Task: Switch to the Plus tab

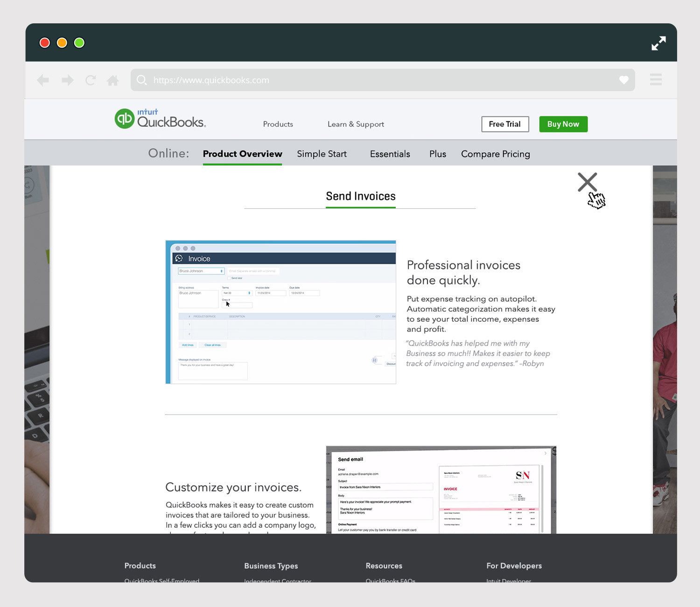Action: click(x=438, y=154)
